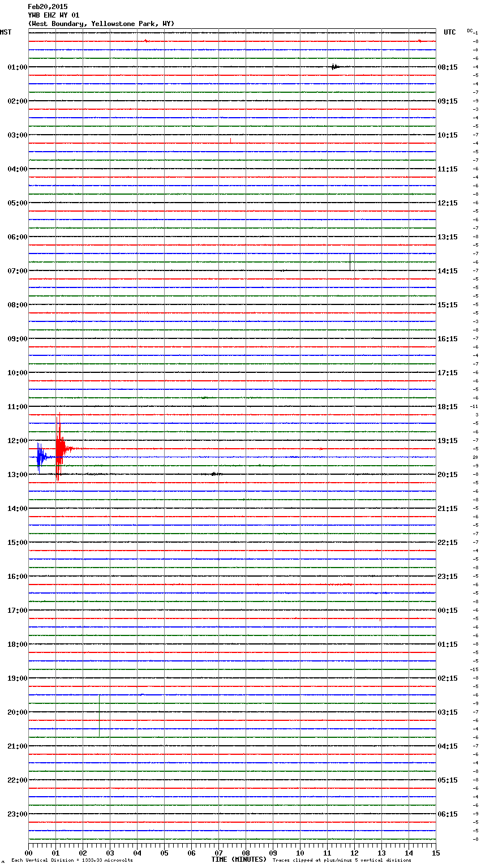Click the 06:15 UTC time label
481x868 pixels.
(x=448, y=814)
